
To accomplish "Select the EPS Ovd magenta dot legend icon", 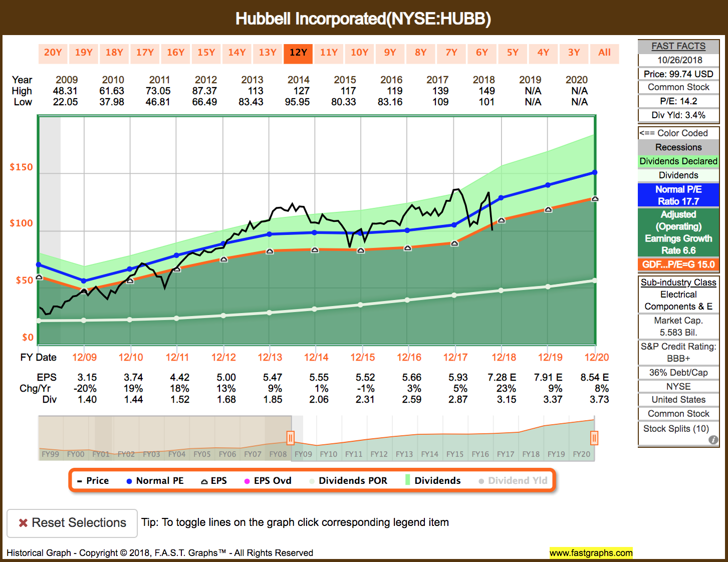I will (x=247, y=480).
